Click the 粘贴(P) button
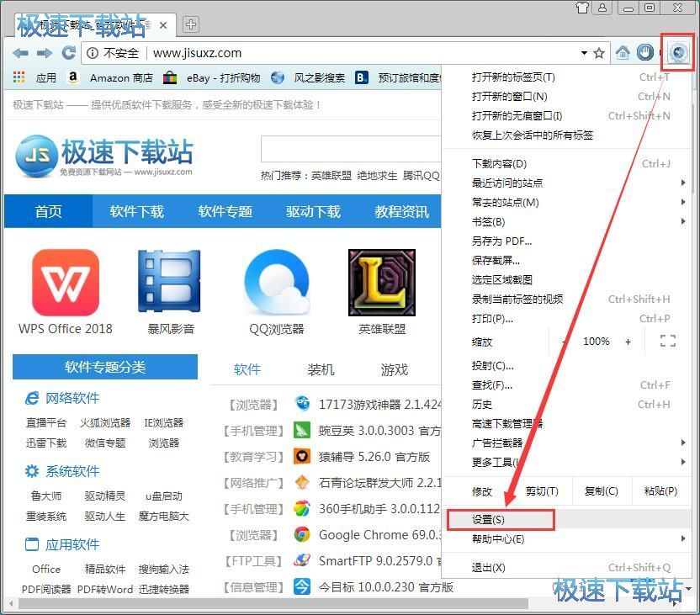This screenshot has height=615, width=700. (x=660, y=491)
